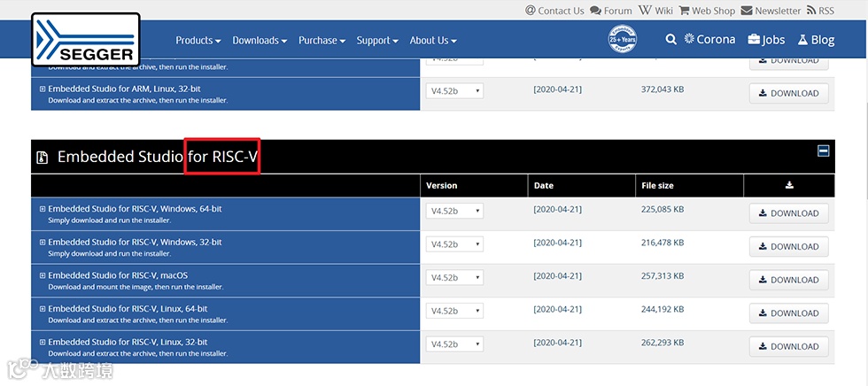Open the Wiki link

(656, 11)
